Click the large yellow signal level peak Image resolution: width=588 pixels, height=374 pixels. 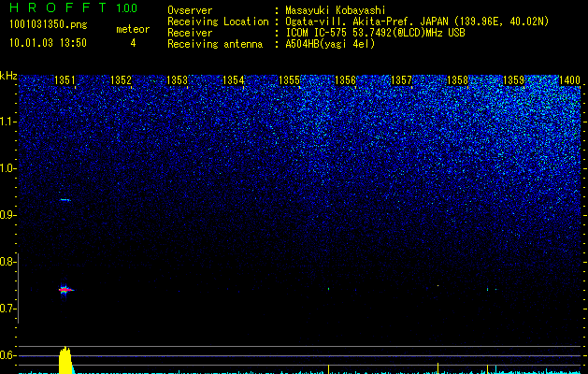point(65,360)
